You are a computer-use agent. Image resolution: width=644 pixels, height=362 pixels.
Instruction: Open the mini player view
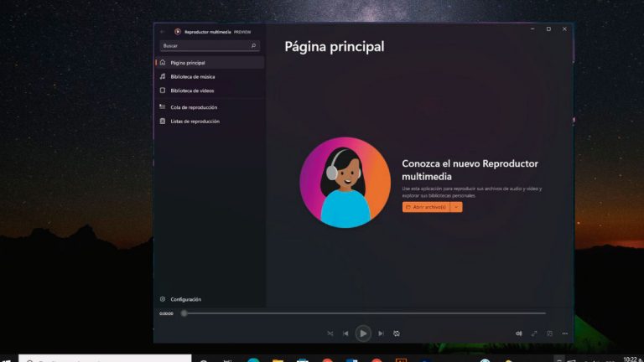(x=550, y=334)
